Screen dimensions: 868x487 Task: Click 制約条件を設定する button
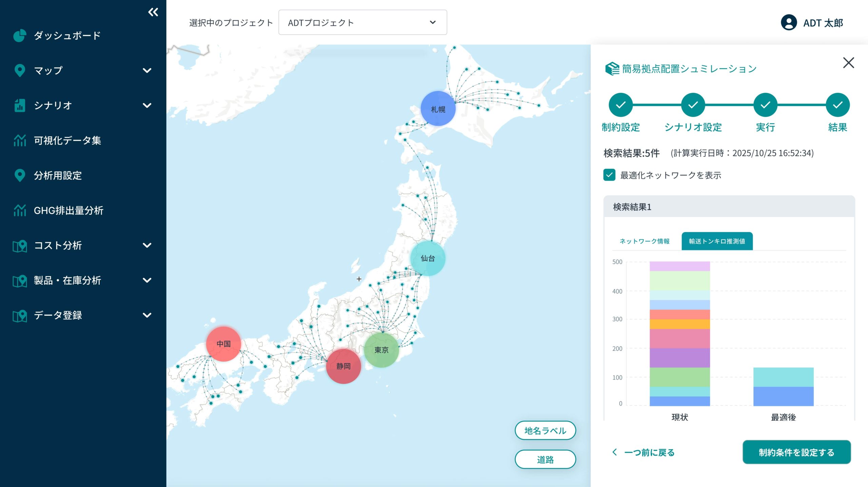[x=796, y=452]
